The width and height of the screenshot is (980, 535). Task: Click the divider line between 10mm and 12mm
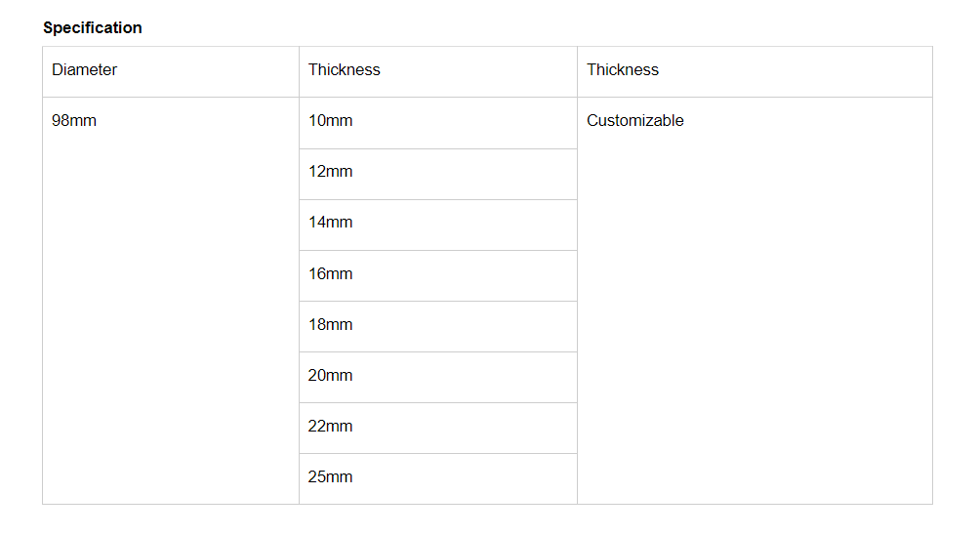click(438, 148)
